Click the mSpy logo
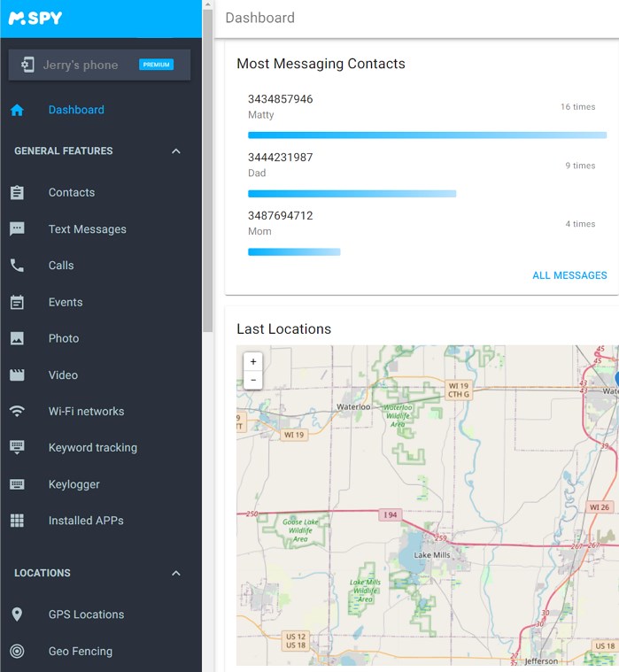The width and height of the screenshot is (619, 672). (35, 18)
